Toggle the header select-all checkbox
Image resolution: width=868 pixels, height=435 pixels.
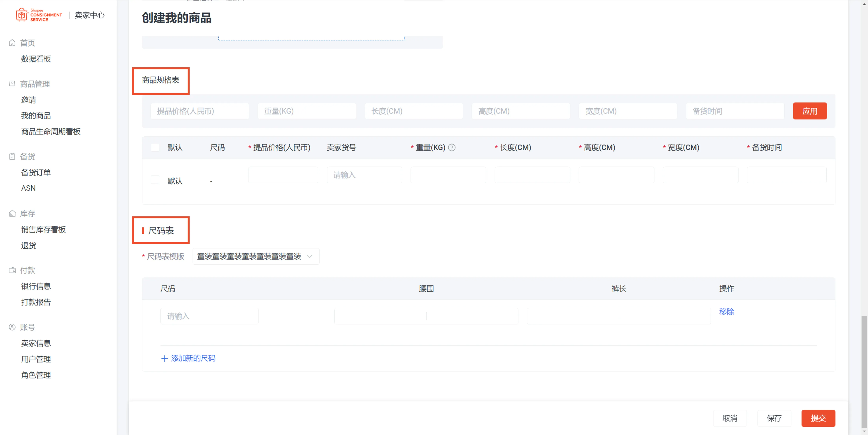[155, 147]
